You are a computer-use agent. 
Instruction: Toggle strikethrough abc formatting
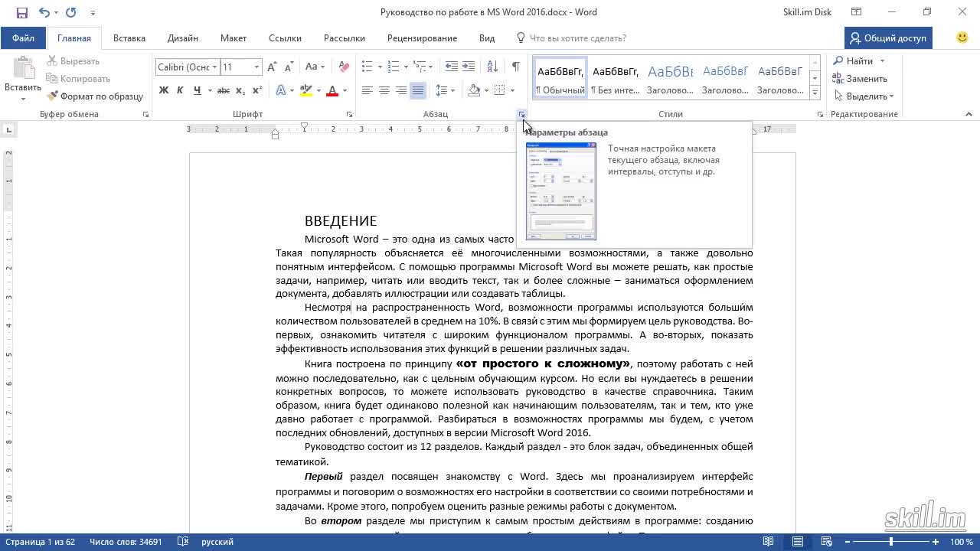coord(224,90)
